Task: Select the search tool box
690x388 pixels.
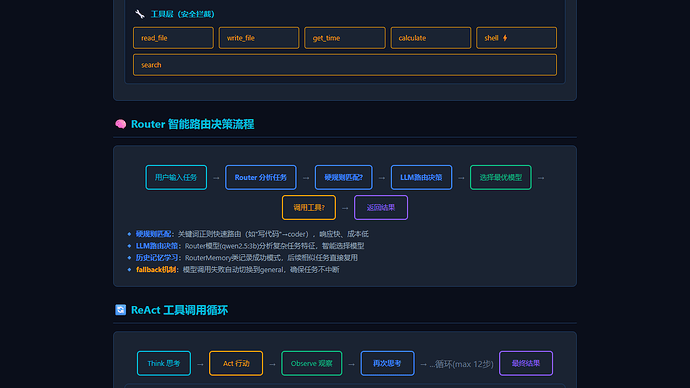Action: point(345,65)
